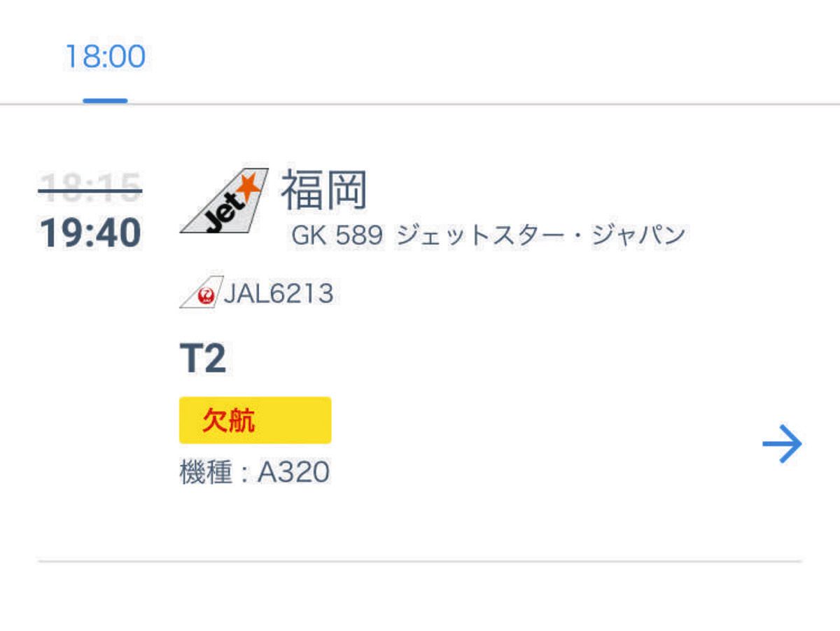The height and width of the screenshot is (631, 840).
Task: Tap the revised 19:40 departure time
Action: click(90, 233)
